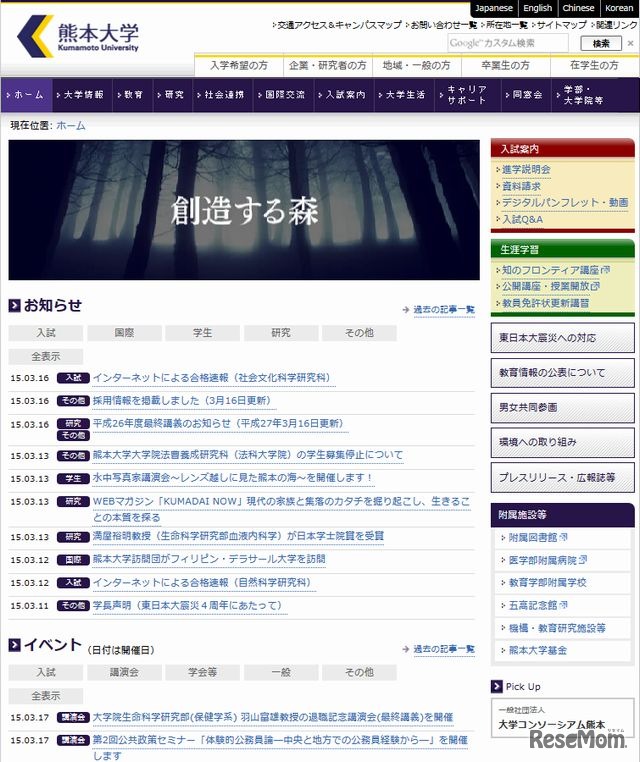The width and height of the screenshot is (640, 762).
Task: Open 社会連携 navigation menu
Action: click(x=223, y=95)
